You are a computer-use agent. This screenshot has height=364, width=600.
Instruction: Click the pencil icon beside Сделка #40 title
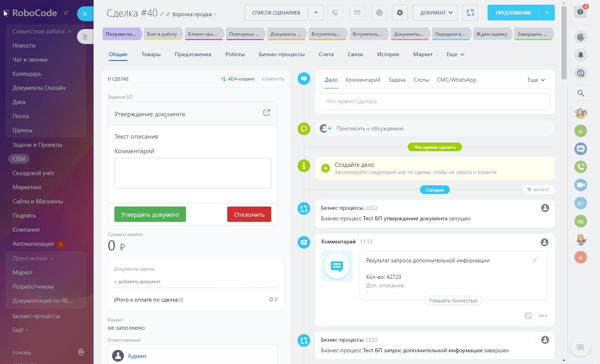(x=162, y=14)
